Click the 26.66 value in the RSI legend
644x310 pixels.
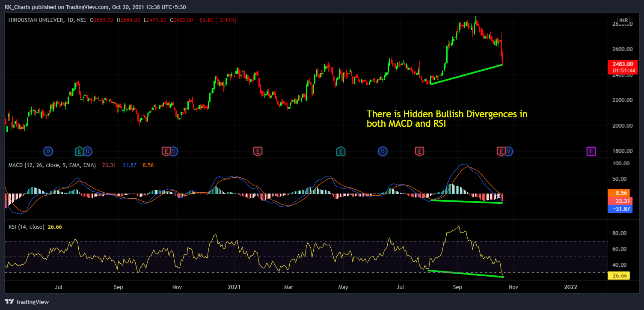tap(55, 227)
